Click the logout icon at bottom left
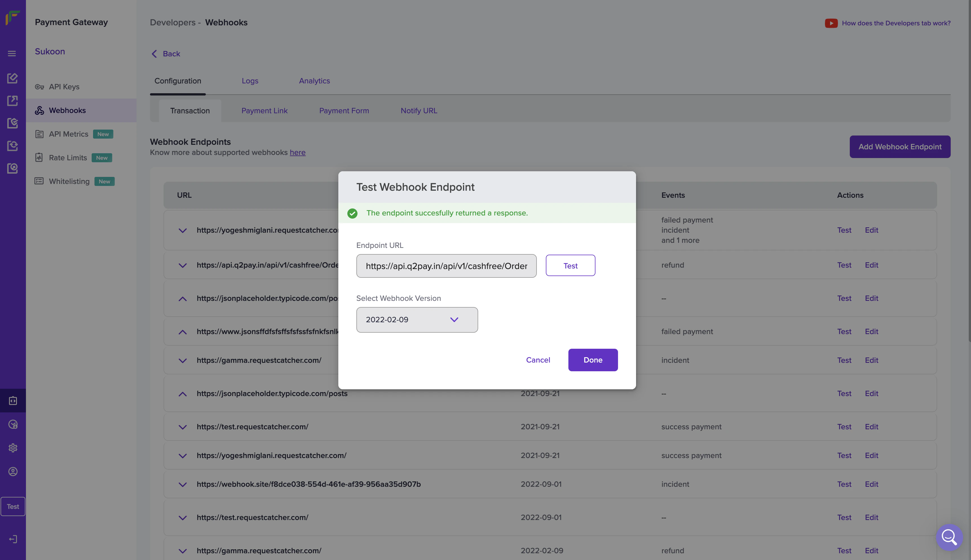Image resolution: width=971 pixels, height=560 pixels. (x=13, y=539)
